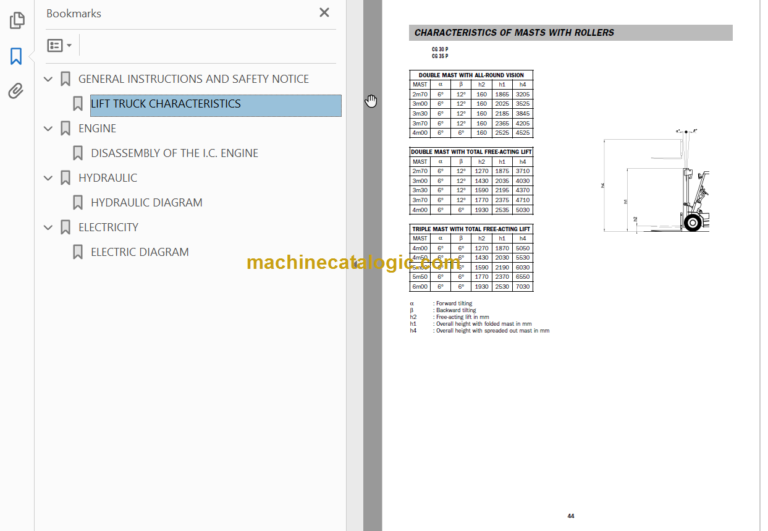Close the Bookmarks panel
The image size is (768, 531).
(x=324, y=13)
